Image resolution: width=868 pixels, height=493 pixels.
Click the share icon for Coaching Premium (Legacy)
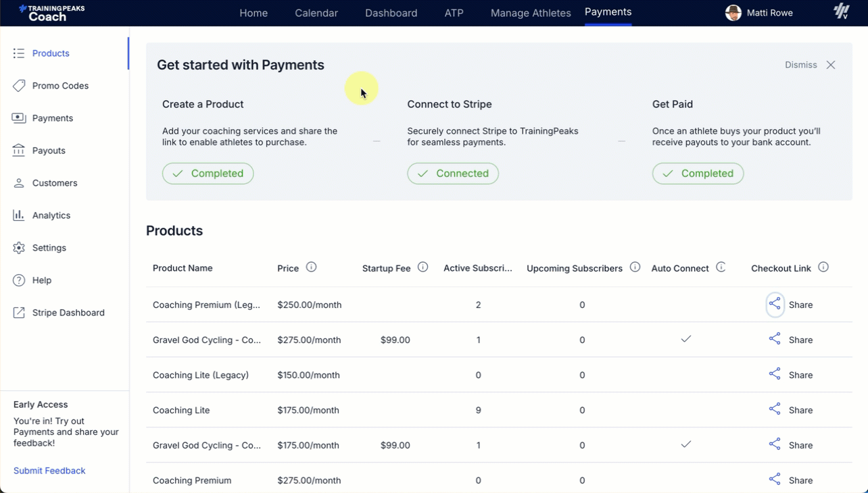(x=775, y=305)
